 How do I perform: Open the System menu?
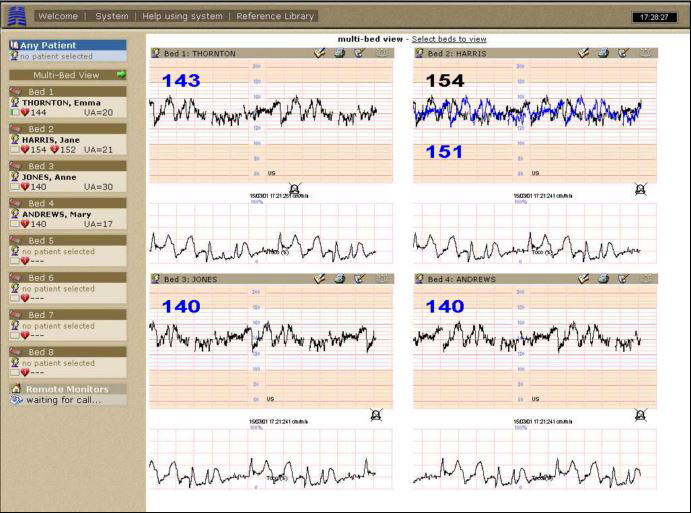[112, 16]
